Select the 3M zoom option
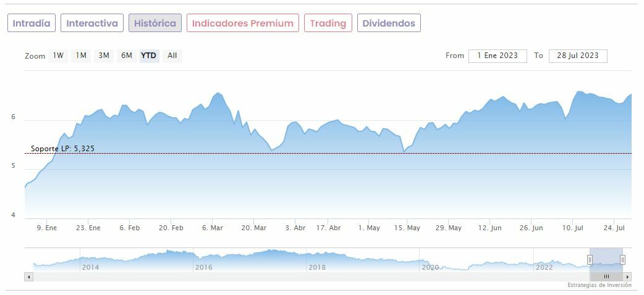 (x=104, y=56)
